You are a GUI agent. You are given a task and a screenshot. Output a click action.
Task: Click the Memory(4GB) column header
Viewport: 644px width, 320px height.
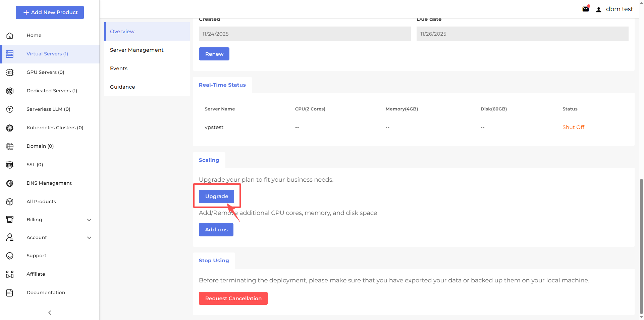402,109
